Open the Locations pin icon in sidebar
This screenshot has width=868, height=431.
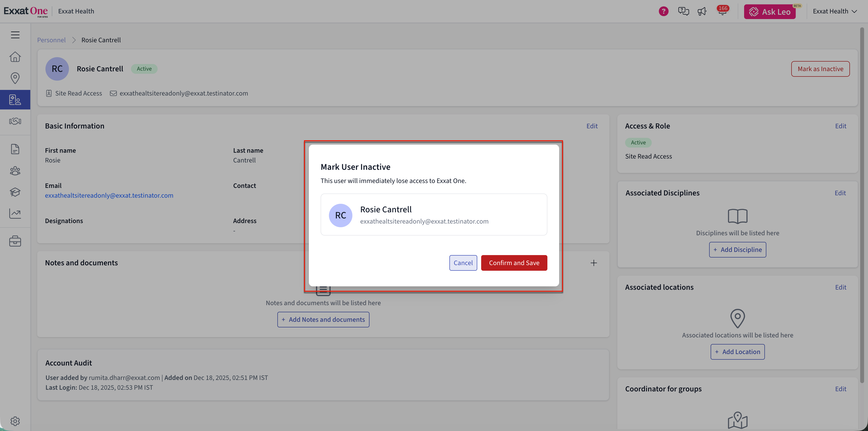(x=15, y=78)
